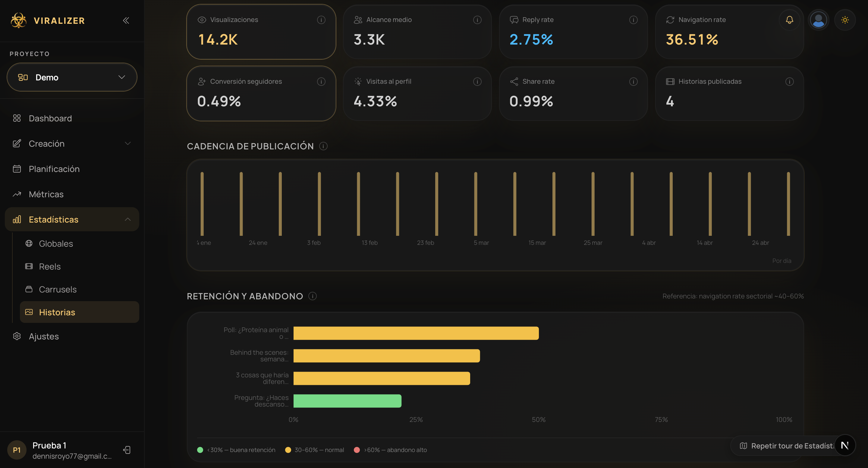Click yellow legend dot for 30–60% normal
Viewport: 868px width, 468px height.
(288, 450)
